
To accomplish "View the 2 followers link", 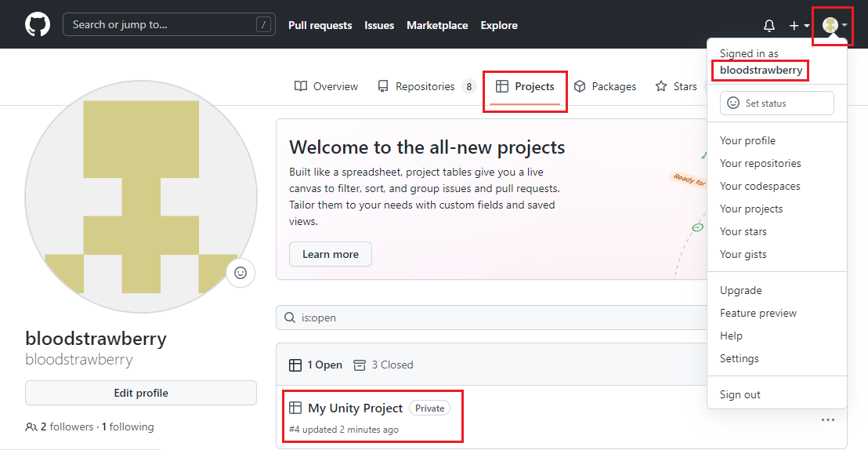I will click(x=67, y=426).
